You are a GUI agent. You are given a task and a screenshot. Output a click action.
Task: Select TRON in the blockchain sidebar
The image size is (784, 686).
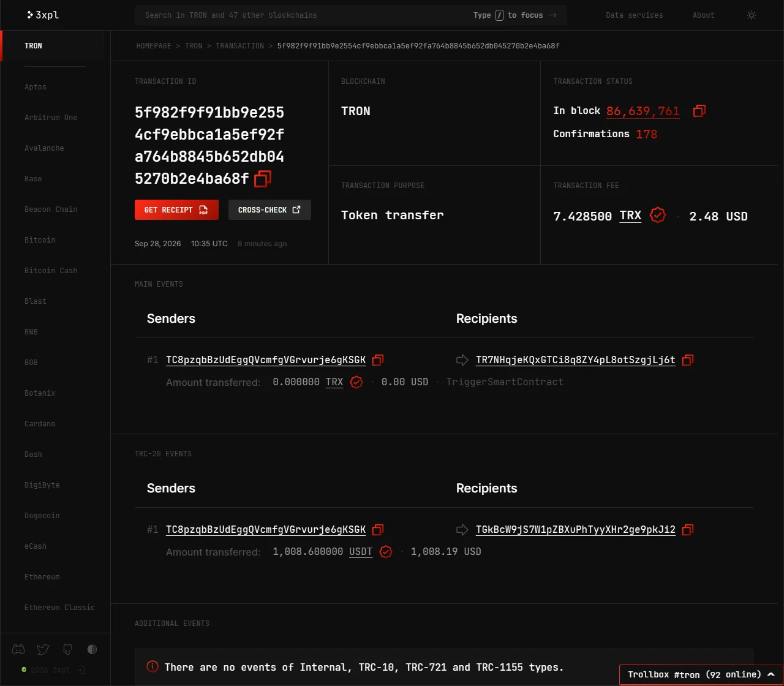[33, 46]
